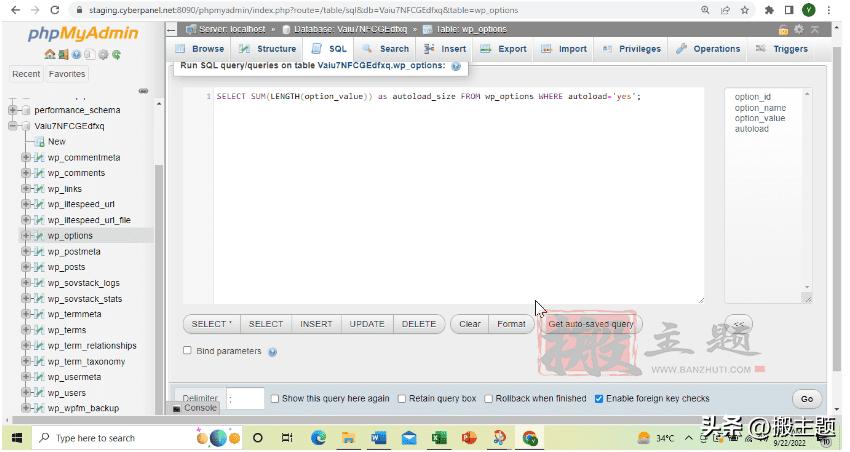Uncheck Enable foreign key checks
Viewport: 850px width, 452px height.
click(599, 398)
